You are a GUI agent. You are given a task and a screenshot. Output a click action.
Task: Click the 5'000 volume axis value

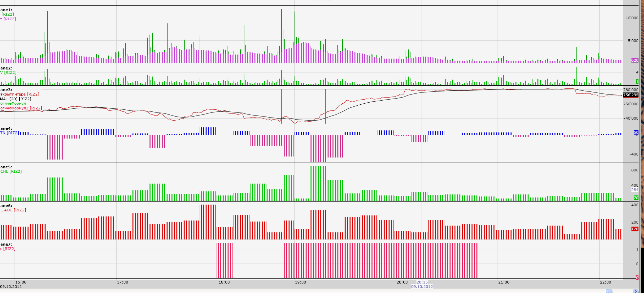[x=633, y=41]
